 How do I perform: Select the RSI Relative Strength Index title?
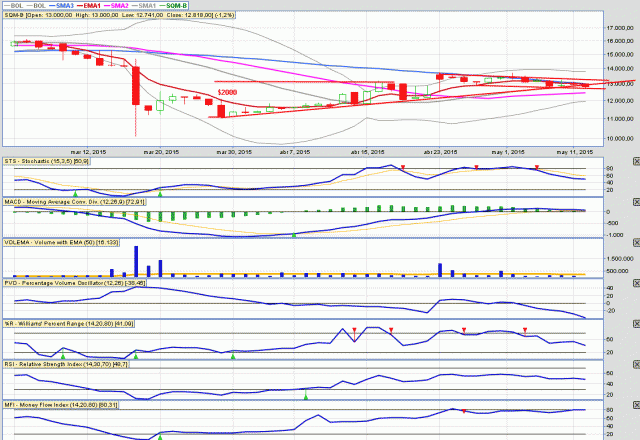click(66, 364)
